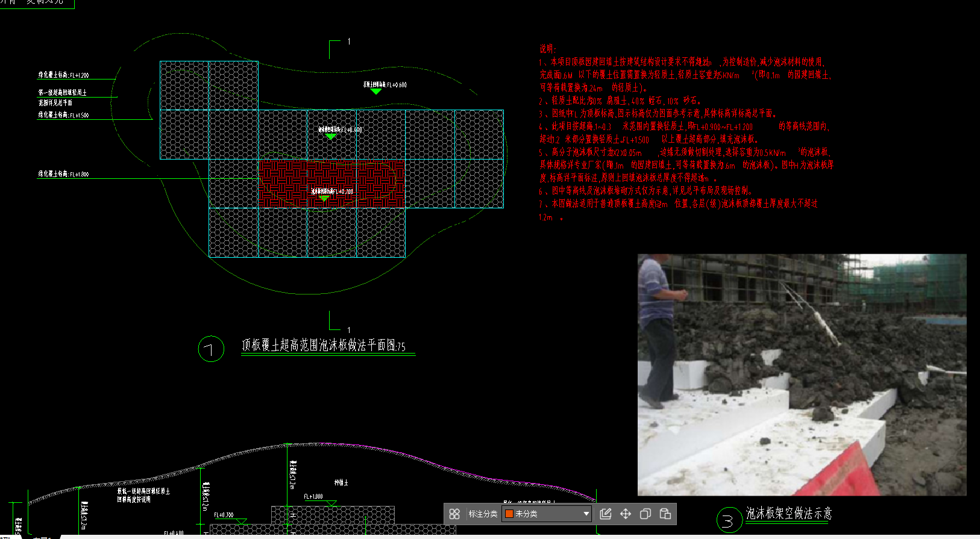Screen dimensions: 980x539
Task: Click the upper section-cut marker 1
Action: point(349,42)
